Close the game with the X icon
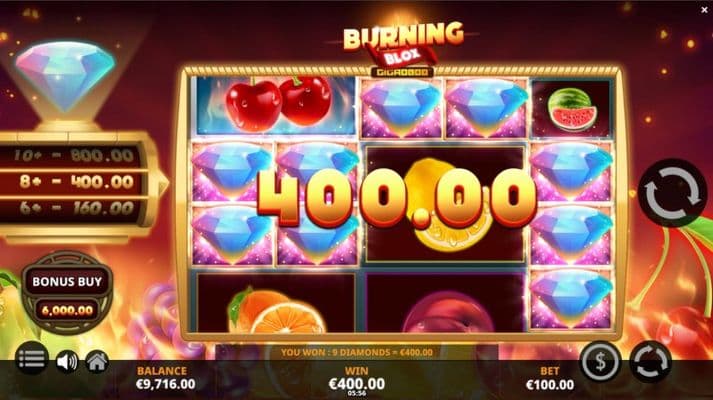 704,9
